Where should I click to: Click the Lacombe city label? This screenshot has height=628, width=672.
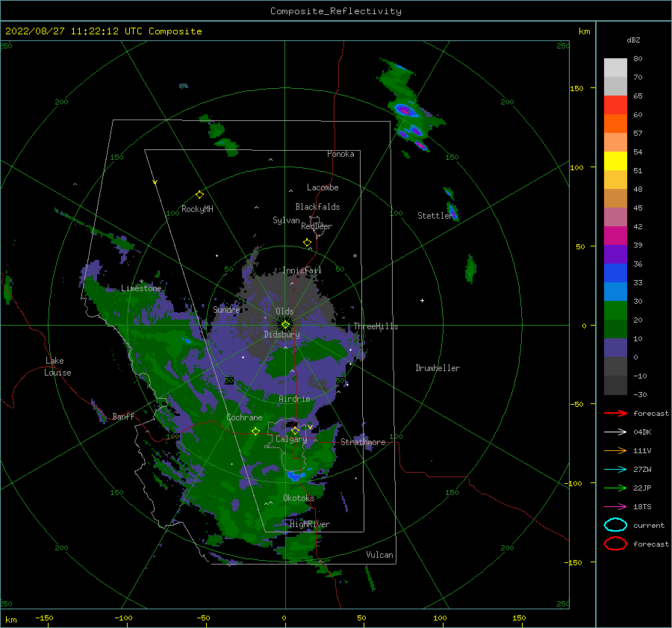point(323,187)
